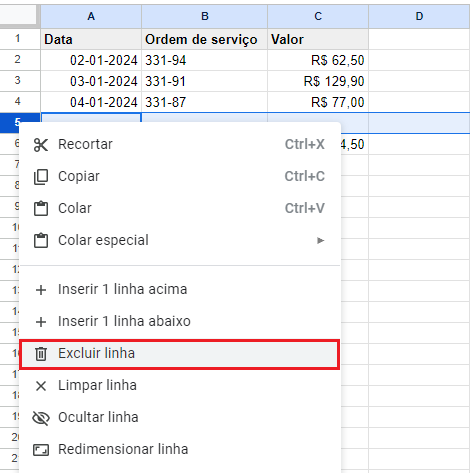Click the clipboard icon beside Colar

41,208
